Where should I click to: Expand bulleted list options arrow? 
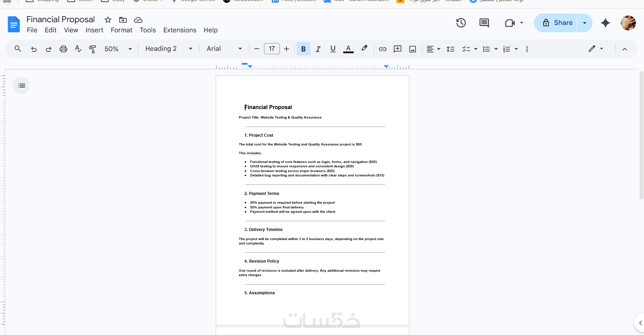(496, 49)
